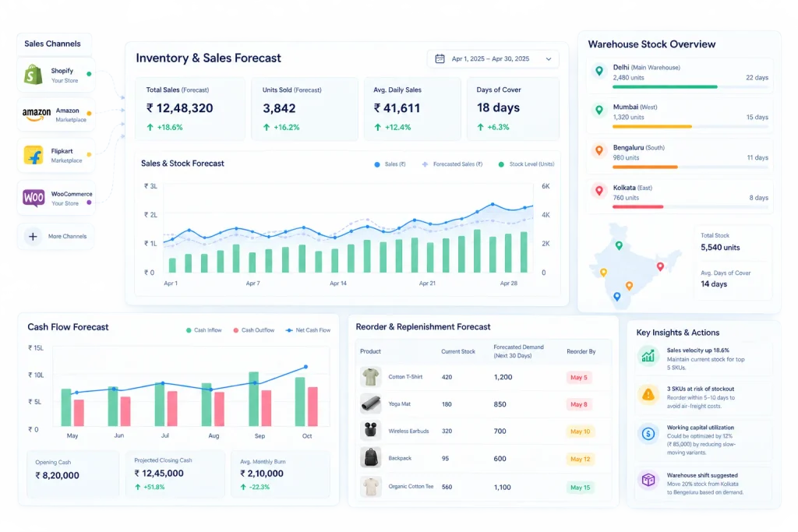Toggle the Sales (₹) legend series
This screenshot has height=532, width=798.
(390, 164)
